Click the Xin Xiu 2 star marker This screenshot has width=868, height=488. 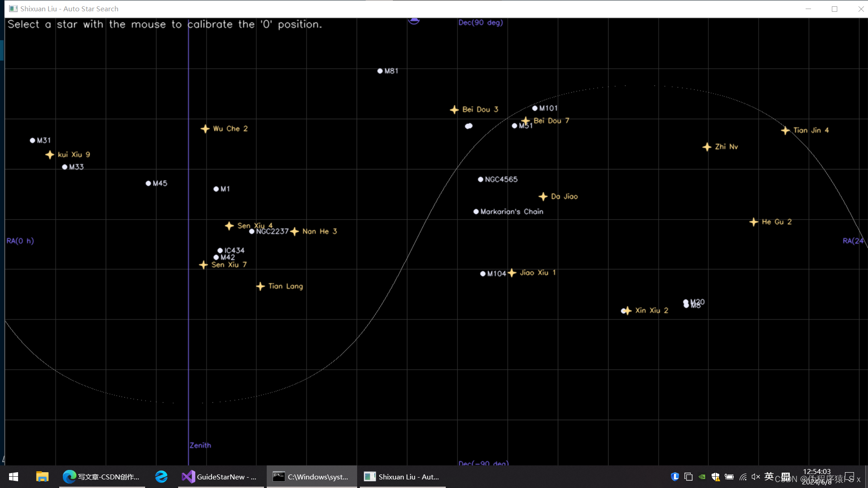pos(627,311)
